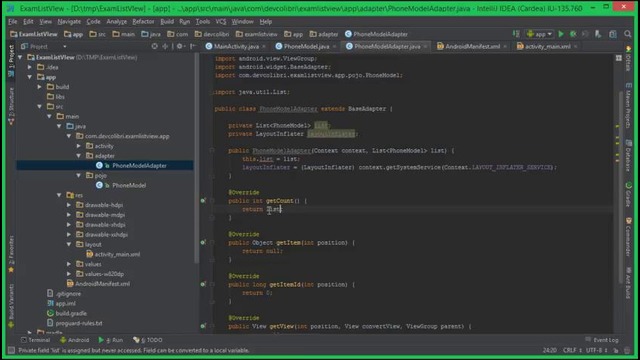
Task: Collapse the layout folder
Action: tap(69, 244)
